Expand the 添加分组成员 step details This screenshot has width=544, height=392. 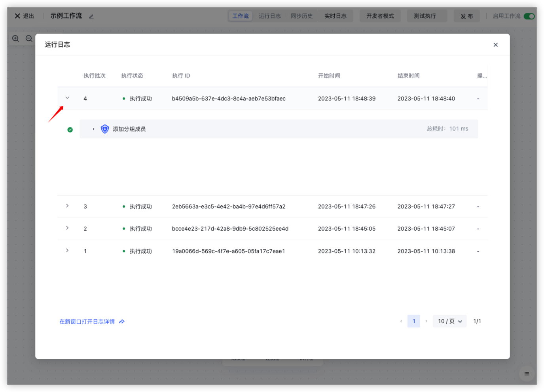pos(94,129)
